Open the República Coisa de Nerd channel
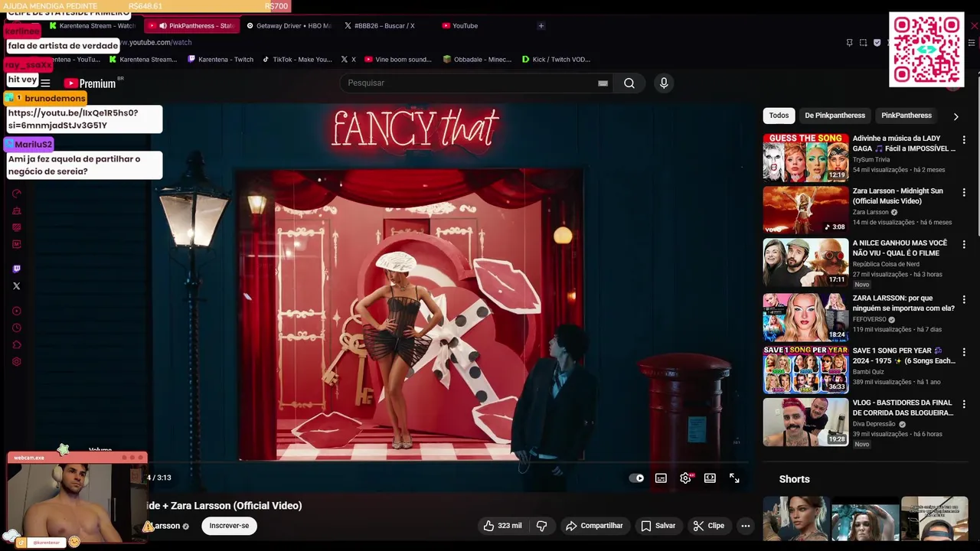The width and height of the screenshot is (980, 551). [x=886, y=264]
